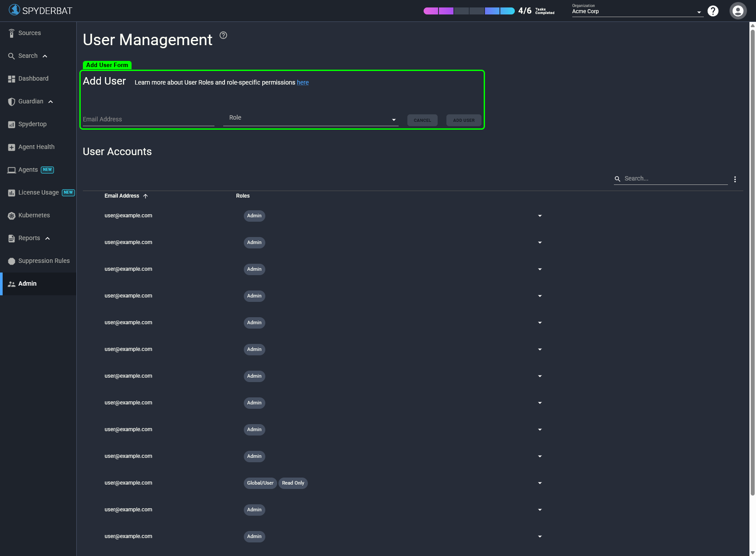
Task: Collapse the Search sidebar section
Action: coord(45,56)
